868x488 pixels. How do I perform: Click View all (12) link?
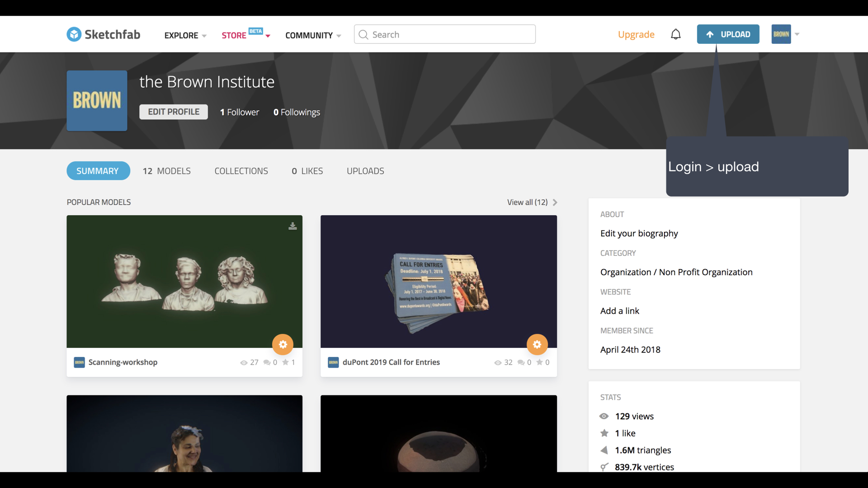tap(527, 202)
